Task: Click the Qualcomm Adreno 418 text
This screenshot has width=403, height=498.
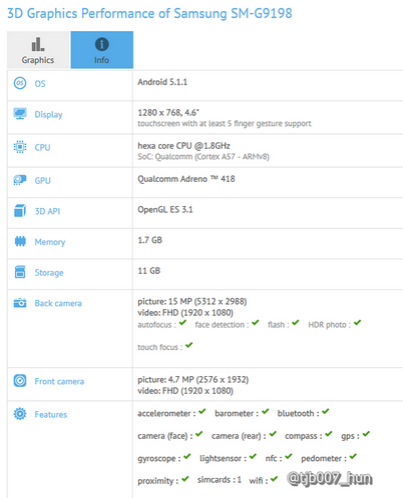Action: click(x=186, y=179)
